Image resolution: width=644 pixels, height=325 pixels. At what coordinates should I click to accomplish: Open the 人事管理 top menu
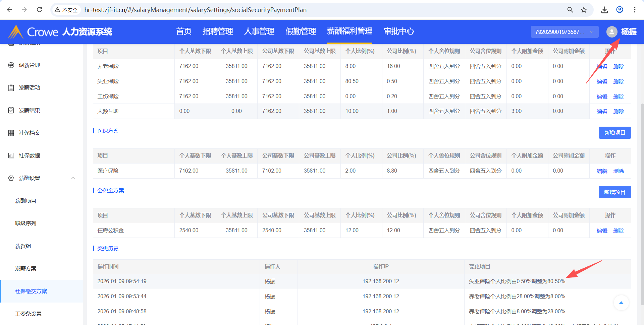tap(259, 31)
